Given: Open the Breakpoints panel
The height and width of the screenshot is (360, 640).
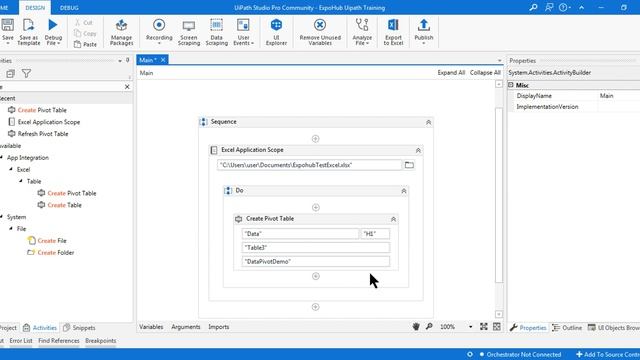Looking at the screenshot, I should [x=100, y=341].
